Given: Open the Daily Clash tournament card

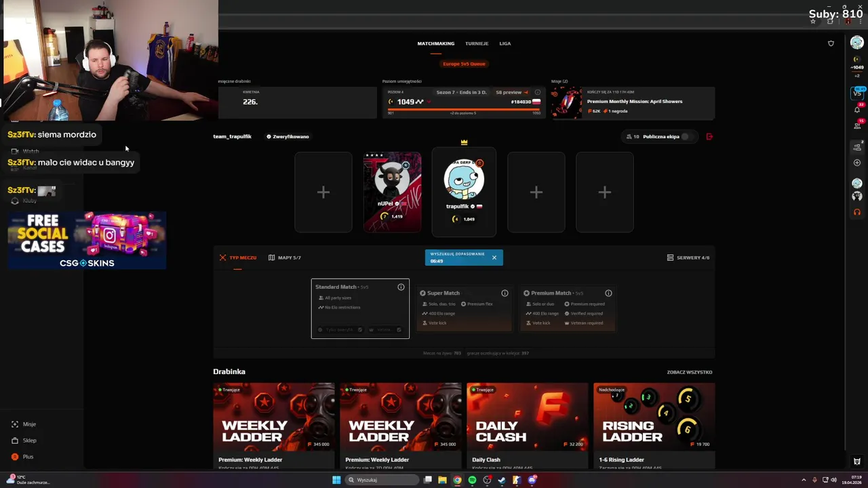Looking at the screenshot, I should point(528,425).
